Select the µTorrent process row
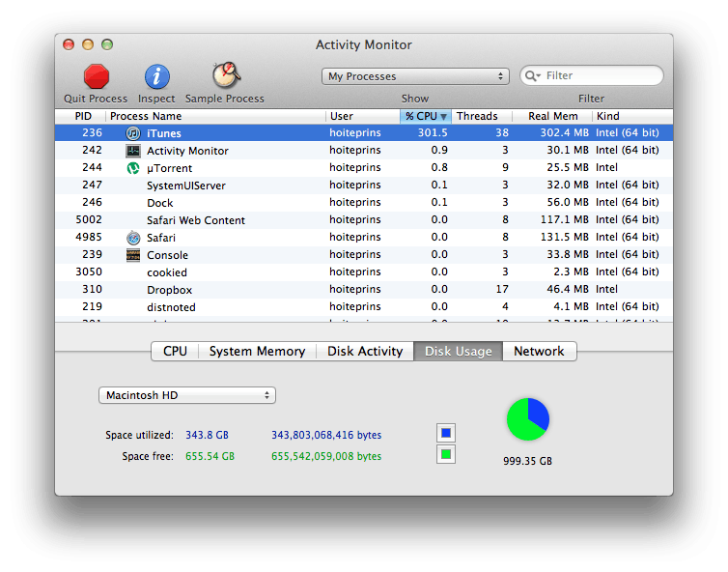 click(364, 168)
